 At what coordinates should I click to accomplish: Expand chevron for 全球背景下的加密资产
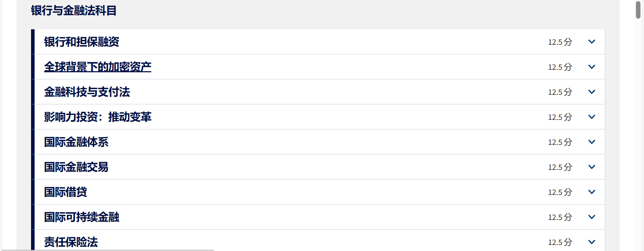(x=592, y=67)
